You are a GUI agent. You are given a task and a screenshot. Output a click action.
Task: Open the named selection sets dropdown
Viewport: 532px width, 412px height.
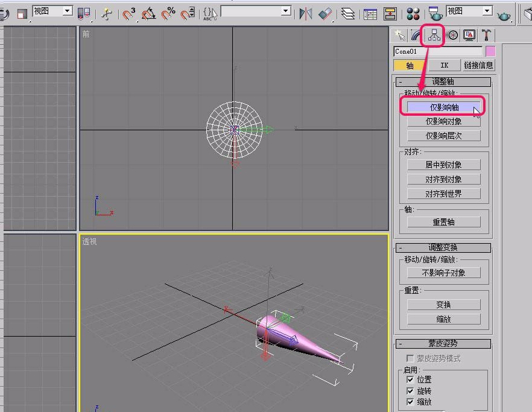click(287, 11)
